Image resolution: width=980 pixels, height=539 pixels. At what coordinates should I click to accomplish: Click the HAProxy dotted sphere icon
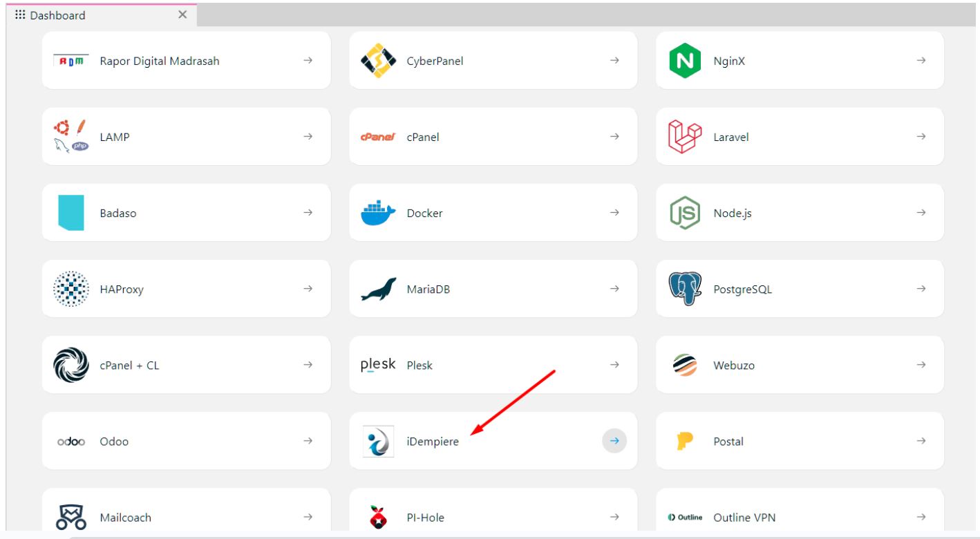(x=71, y=289)
